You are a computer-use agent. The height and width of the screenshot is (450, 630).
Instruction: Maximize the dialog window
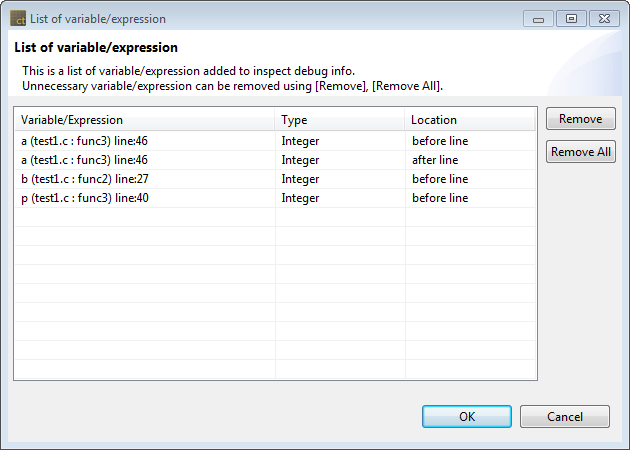tap(571, 18)
